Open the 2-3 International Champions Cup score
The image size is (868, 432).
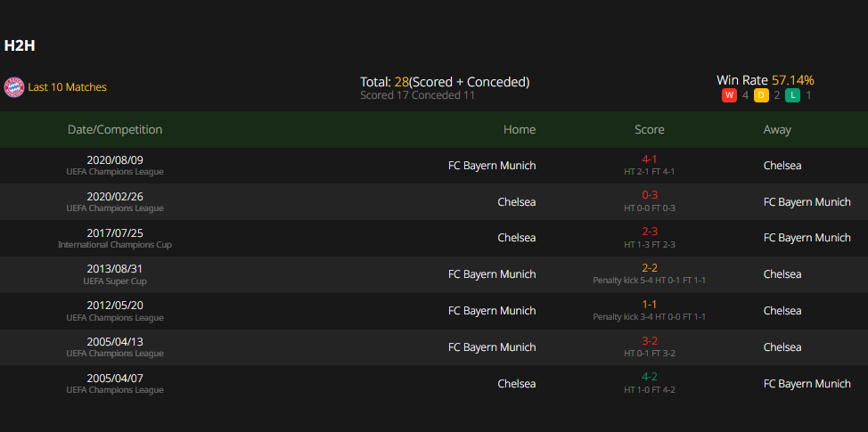point(650,232)
